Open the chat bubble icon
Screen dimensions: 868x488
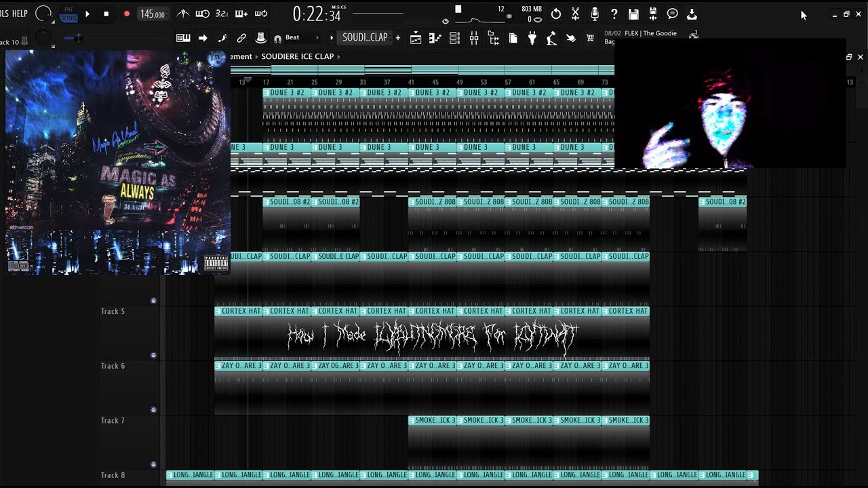[673, 14]
